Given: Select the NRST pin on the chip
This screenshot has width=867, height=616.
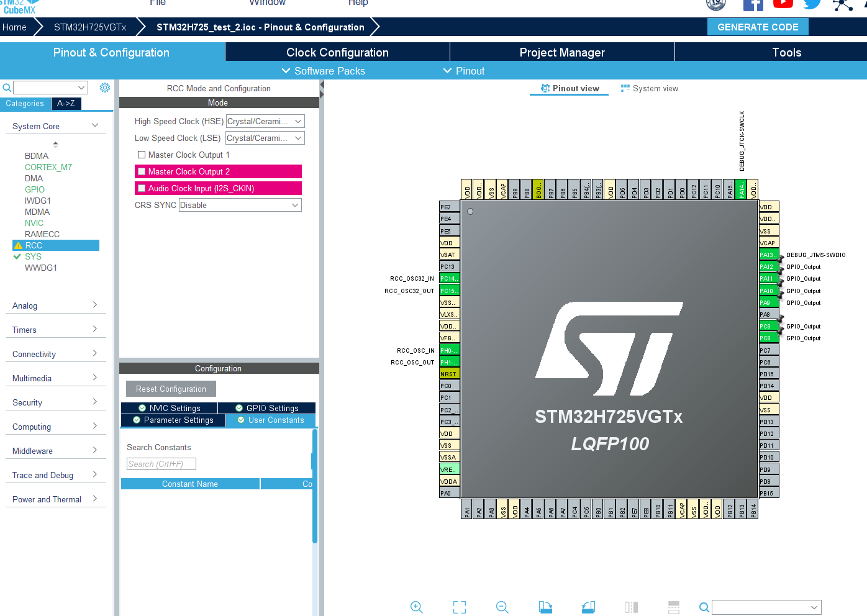Looking at the screenshot, I should coord(449,374).
